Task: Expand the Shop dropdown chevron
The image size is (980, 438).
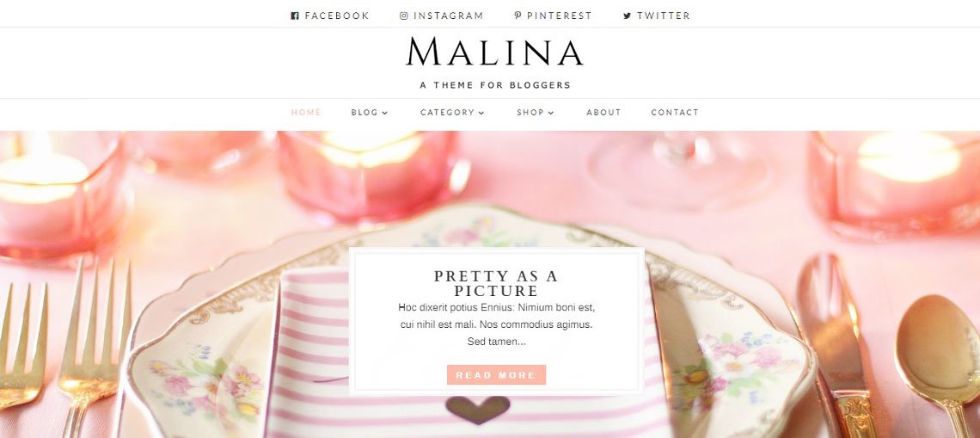Action: [551, 114]
